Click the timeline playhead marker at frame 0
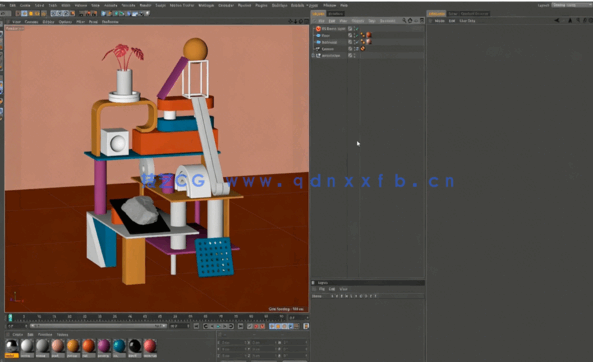Screen dimensions: 593x362 click(10, 317)
